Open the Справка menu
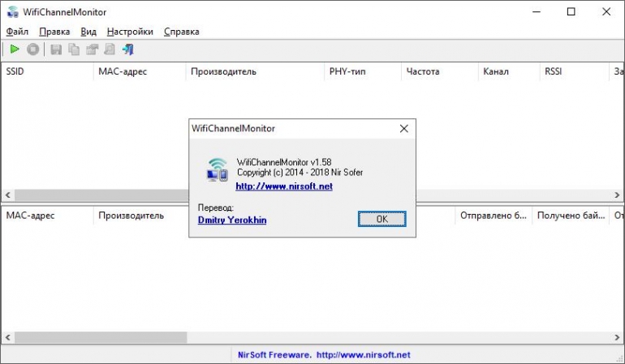 182,32
